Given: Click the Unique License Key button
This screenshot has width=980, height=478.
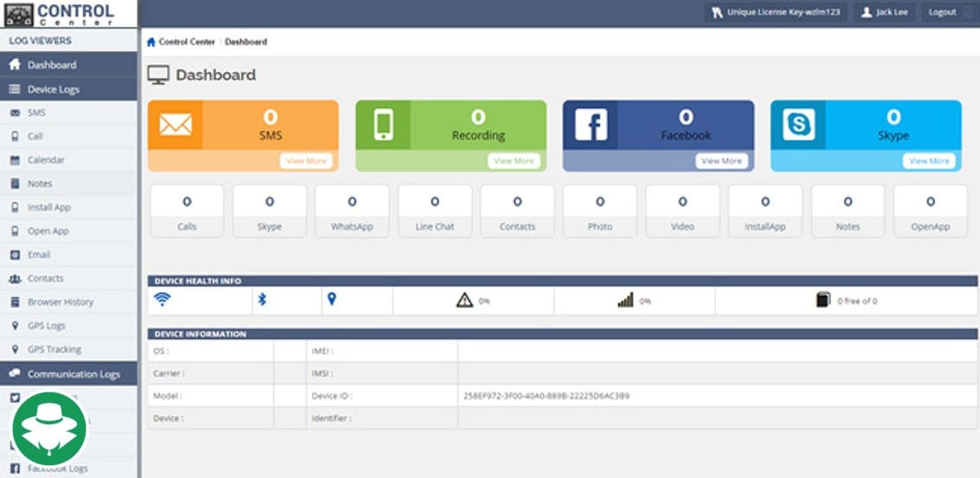Looking at the screenshot, I should coord(776,12).
